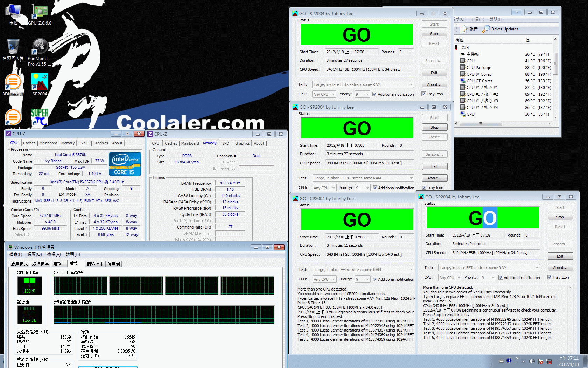Click scroll-down arrow of 9-seconds SP2004 log
The image size is (588, 368).
[x=570, y=352]
